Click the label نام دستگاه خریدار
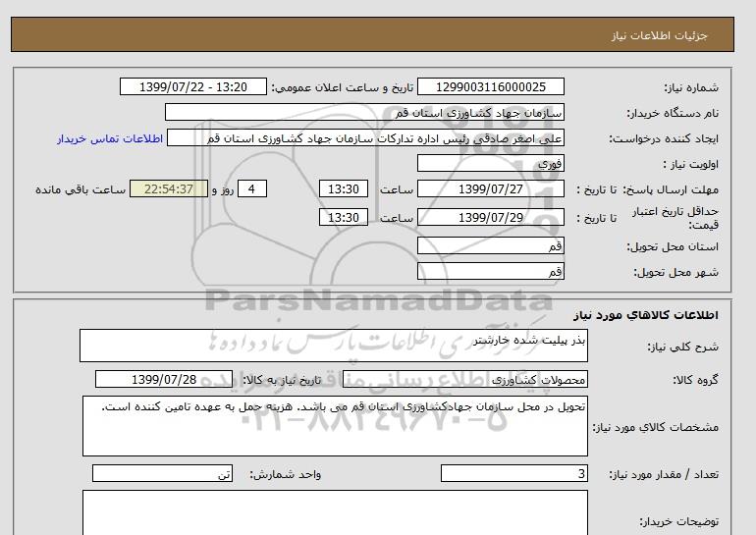Screen dimensions: 756x535 pyautogui.click(x=673, y=113)
